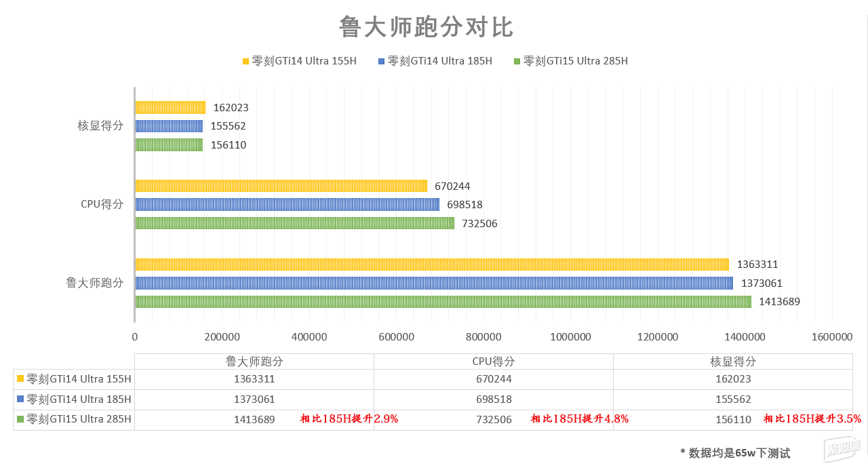Viewport: 868px width, 470px height.
Task: Select the yellow bar in the 鲁大师跑分 group
Action: (x=432, y=265)
